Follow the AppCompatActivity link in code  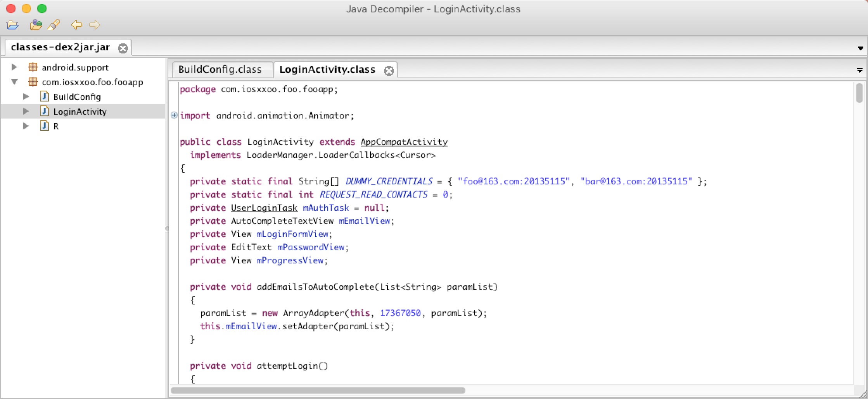pos(404,142)
